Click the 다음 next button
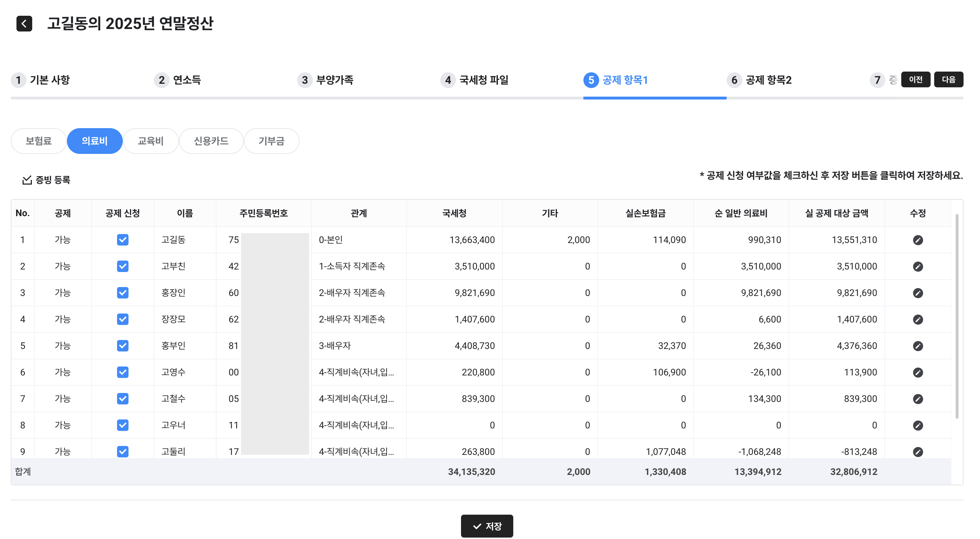980x539 pixels. click(948, 79)
